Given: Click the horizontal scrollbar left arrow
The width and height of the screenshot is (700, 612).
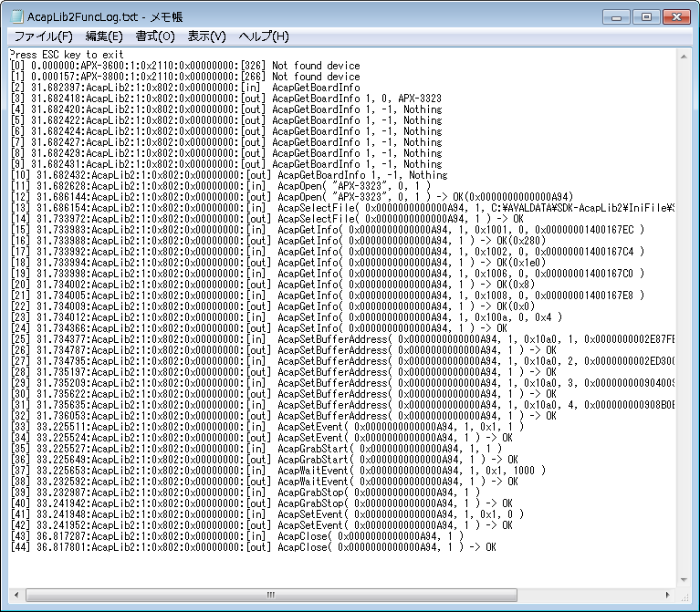Looking at the screenshot, I should tap(16, 595).
